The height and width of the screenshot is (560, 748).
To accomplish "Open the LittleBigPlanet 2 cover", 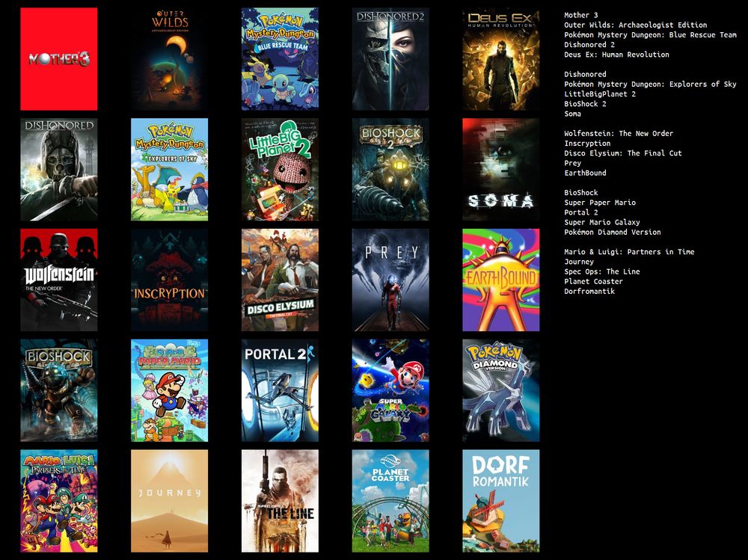I will point(280,169).
